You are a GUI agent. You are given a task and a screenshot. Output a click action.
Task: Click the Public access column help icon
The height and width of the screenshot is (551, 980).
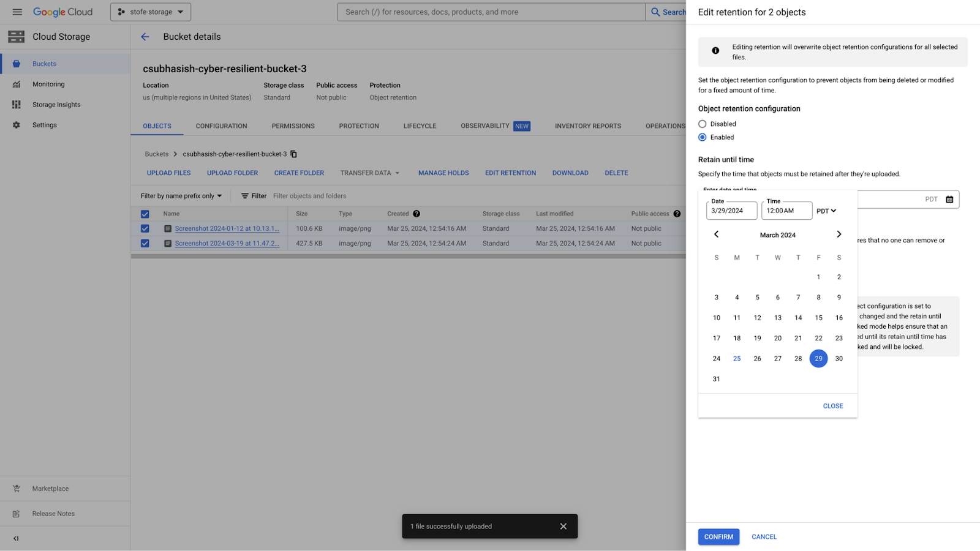(677, 214)
